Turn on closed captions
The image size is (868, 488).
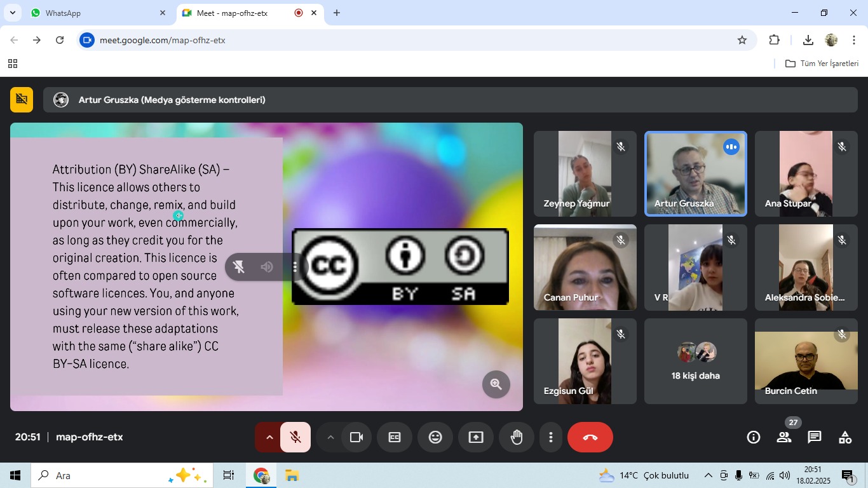click(x=395, y=437)
